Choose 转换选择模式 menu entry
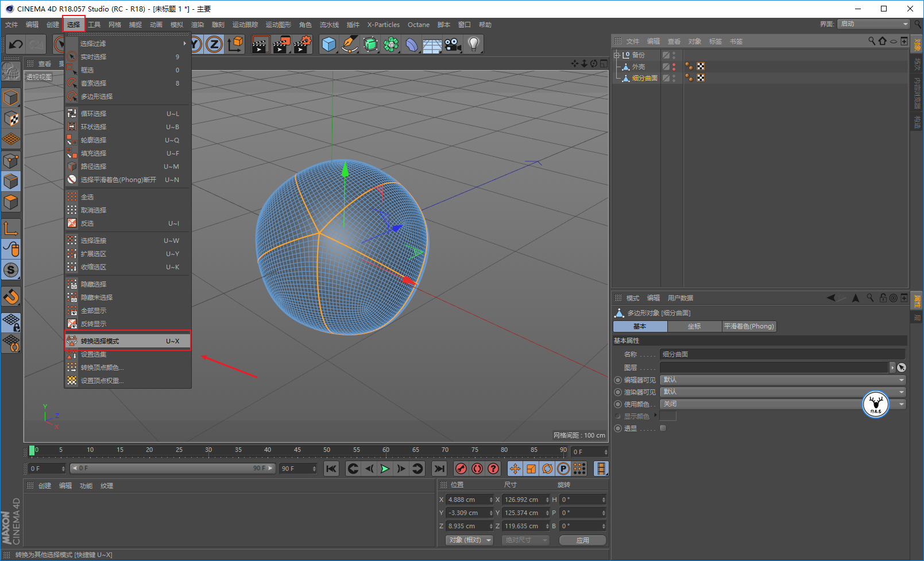This screenshot has height=561, width=924. tap(127, 341)
